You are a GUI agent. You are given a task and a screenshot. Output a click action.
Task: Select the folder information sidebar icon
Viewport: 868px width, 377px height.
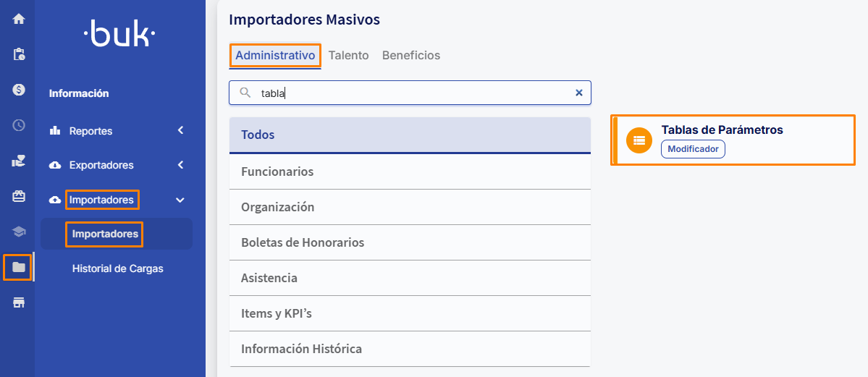(19, 268)
